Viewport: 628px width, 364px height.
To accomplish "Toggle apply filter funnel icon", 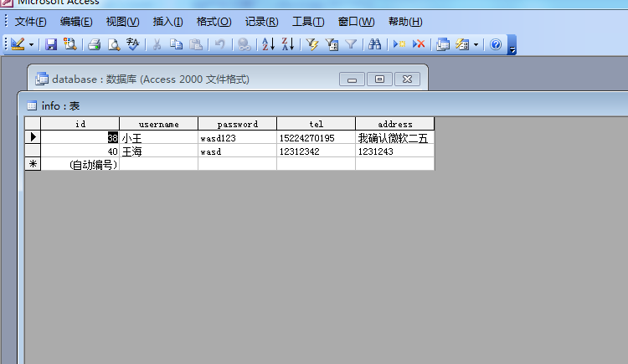I will pos(351,44).
